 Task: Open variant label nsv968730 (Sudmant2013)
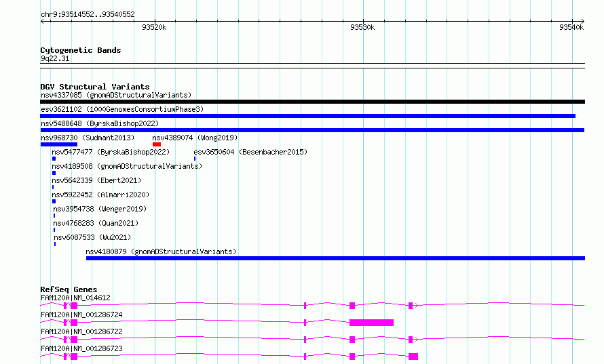[88, 138]
